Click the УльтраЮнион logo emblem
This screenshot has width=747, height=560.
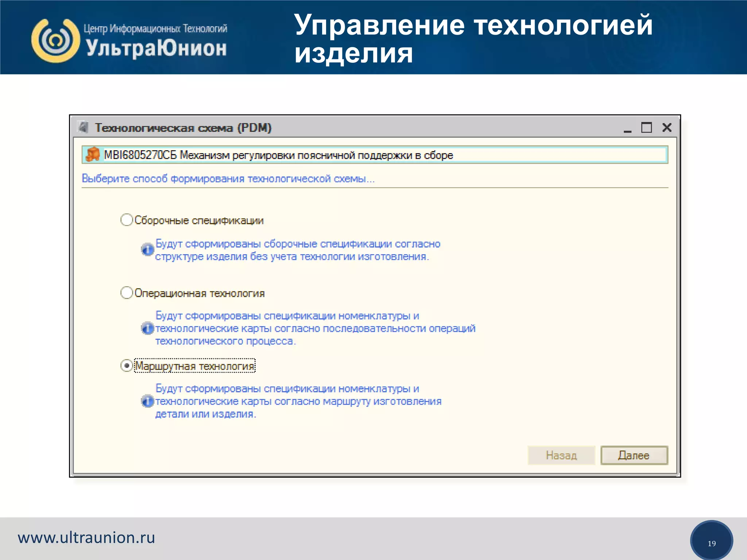click(56, 40)
